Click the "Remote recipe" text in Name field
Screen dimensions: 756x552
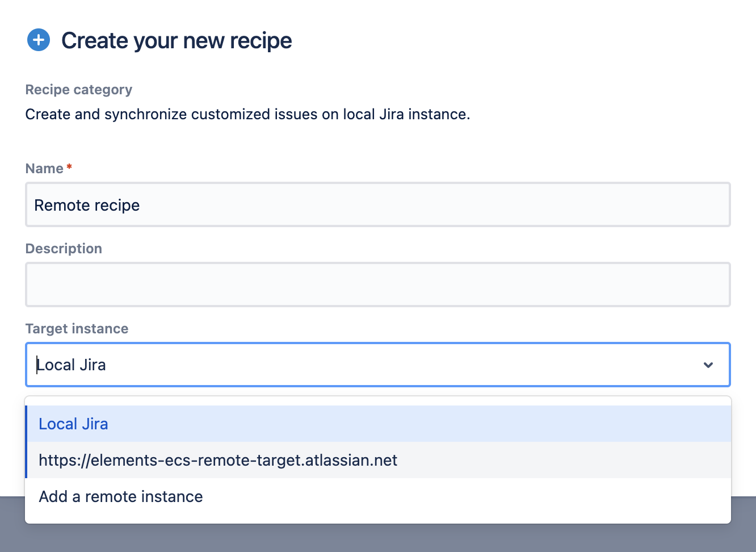[86, 205]
